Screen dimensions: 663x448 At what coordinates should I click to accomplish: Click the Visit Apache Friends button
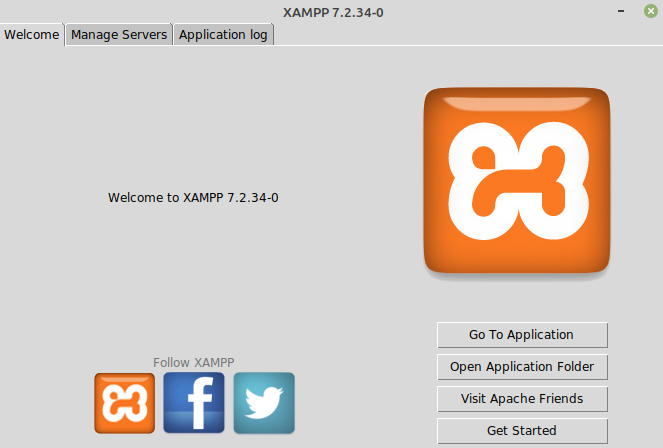521,399
